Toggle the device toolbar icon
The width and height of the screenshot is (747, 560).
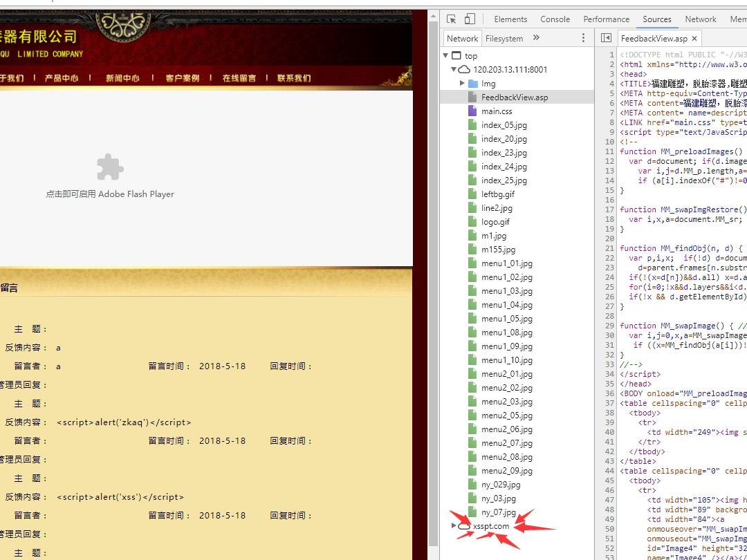coord(470,19)
